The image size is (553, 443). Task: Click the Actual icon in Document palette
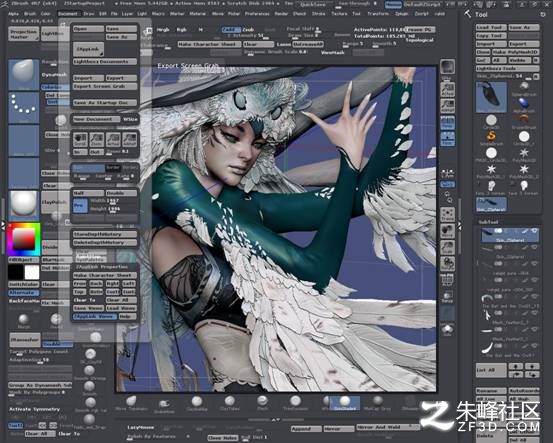pyautogui.click(x=113, y=140)
